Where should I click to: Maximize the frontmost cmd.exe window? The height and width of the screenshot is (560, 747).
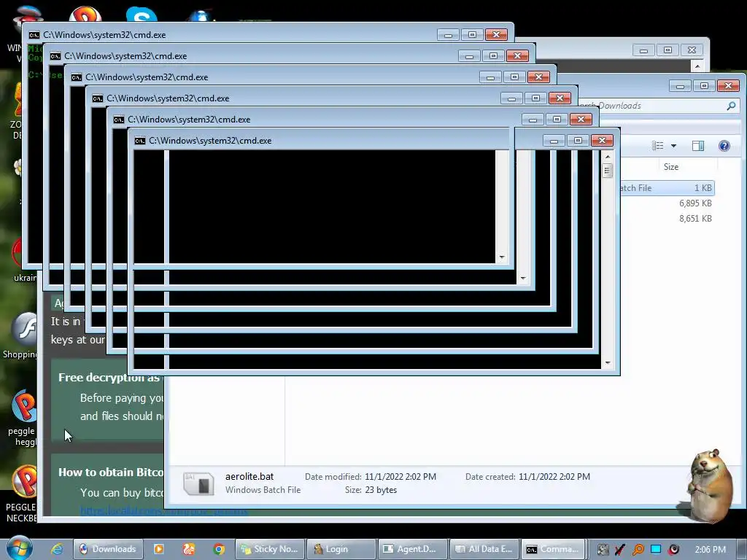pos(578,141)
